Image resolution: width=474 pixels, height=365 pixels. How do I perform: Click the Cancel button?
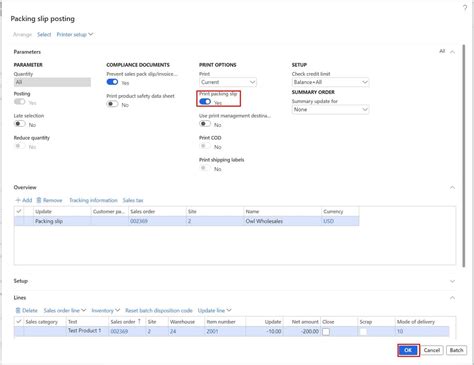(432, 350)
